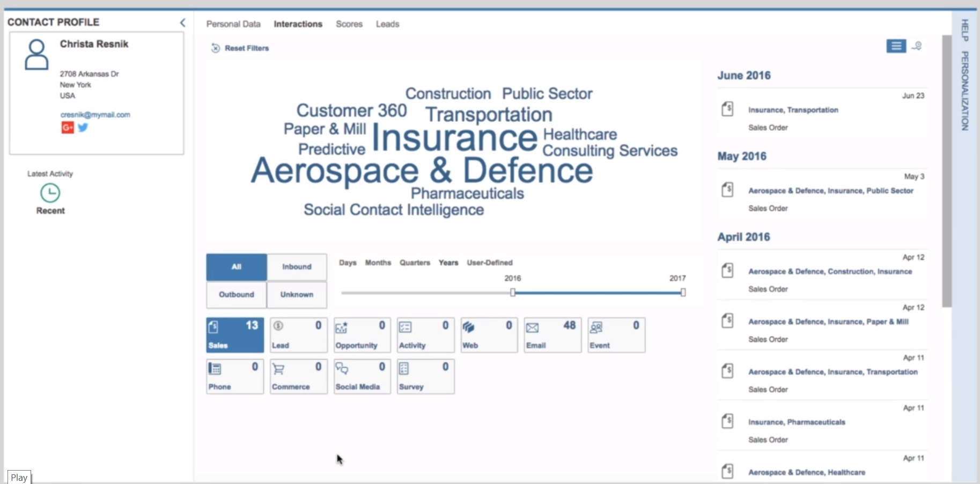Viewport: 980px width, 484px height.
Task: Open the Google+ social profile icon
Action: point(67,128)
